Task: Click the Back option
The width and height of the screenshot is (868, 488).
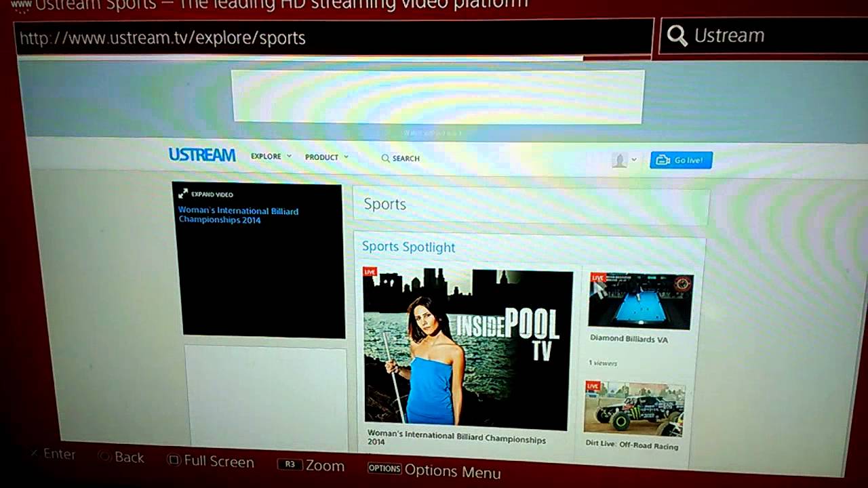Action: pyautogui.click(x=121, y=457)
